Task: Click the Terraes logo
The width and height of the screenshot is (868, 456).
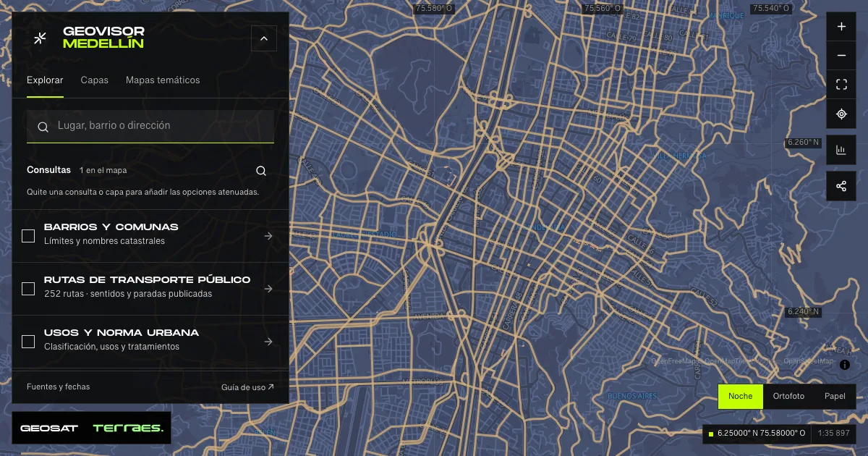Action: click(x=128, y=428)
